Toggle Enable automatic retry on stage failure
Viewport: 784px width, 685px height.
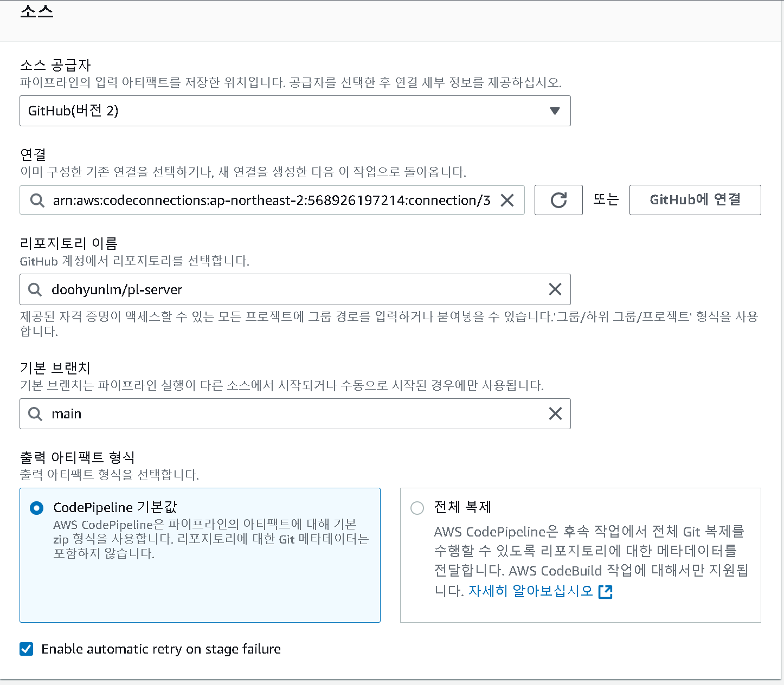click(27, 649)
